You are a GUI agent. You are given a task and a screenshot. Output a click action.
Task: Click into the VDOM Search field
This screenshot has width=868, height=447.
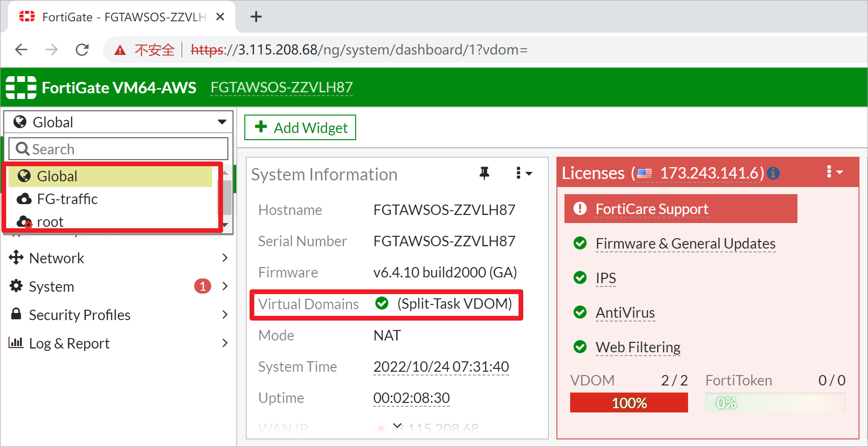click(118, 149)
